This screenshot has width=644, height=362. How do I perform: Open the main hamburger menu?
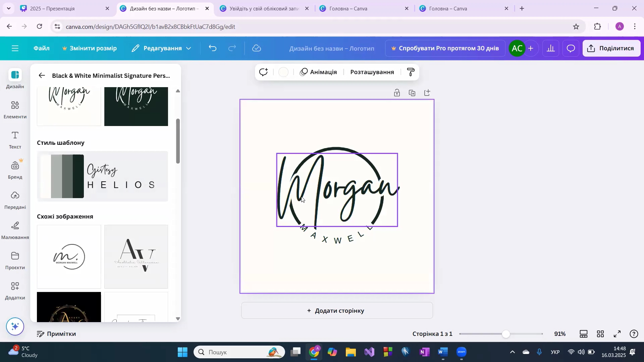[x=15, y=49]
